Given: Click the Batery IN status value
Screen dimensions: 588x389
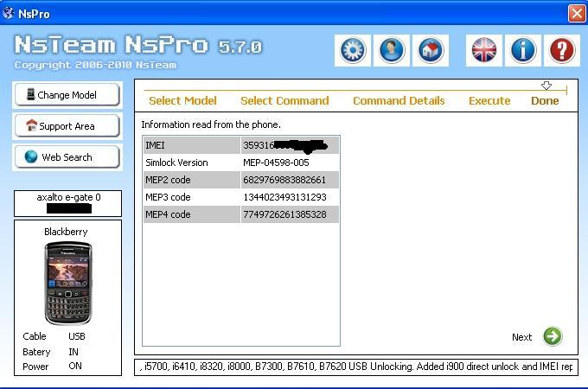Looking at the screenshot, I should pos(73,352).
